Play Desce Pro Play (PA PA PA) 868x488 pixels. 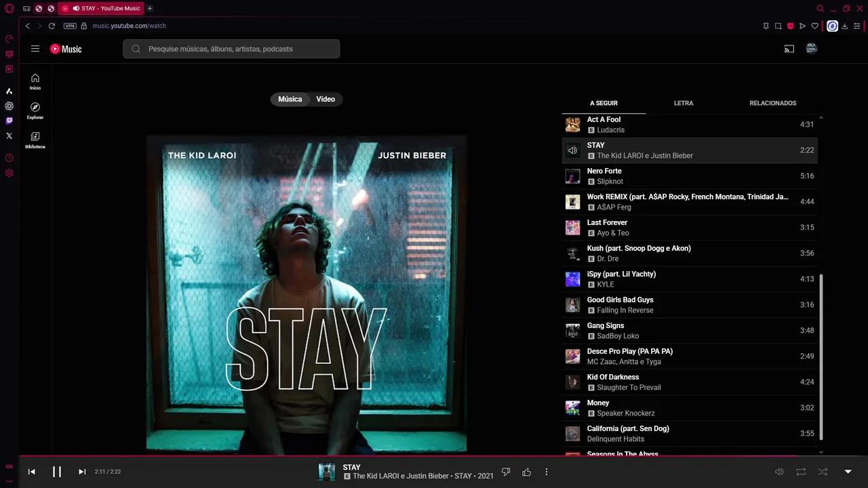click(690, 357)
